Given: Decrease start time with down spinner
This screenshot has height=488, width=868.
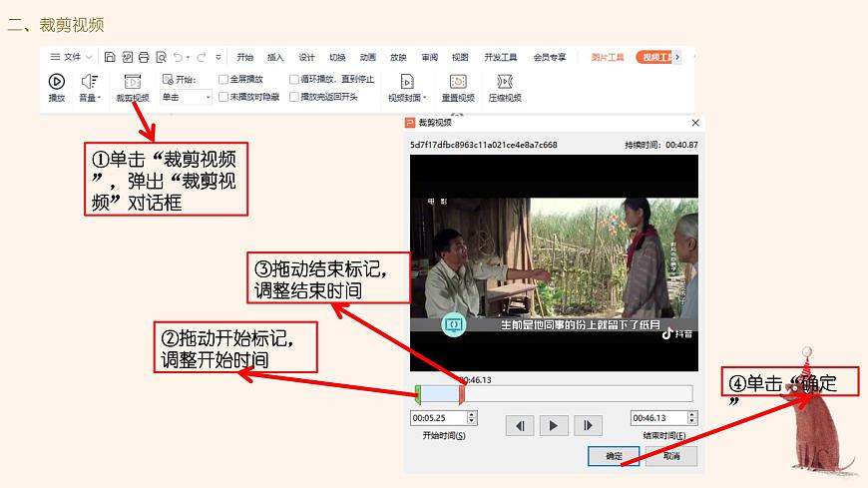Looking at the screenshot, I should click(x=472, y=421).
